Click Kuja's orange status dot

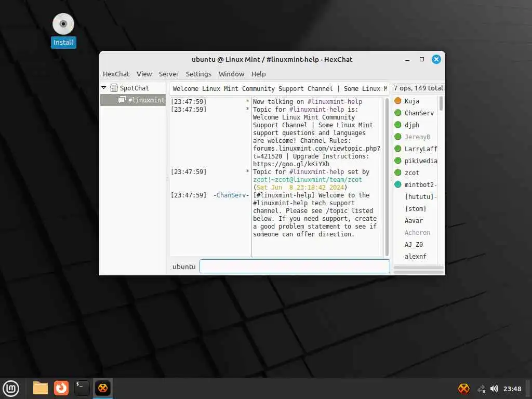(397, 101)
